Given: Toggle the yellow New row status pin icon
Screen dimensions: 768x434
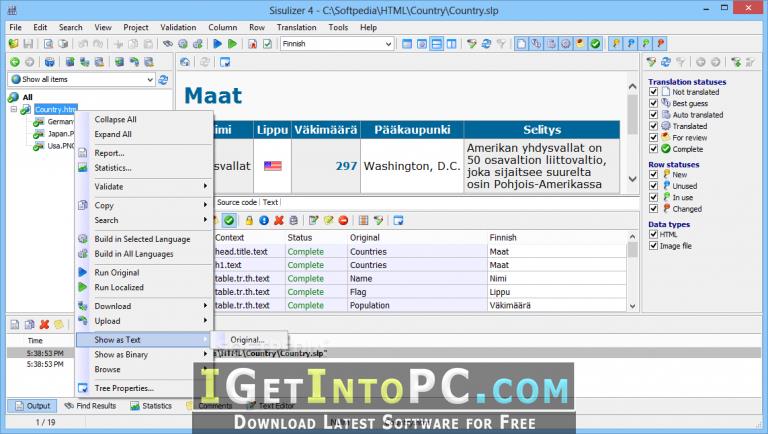Looking at the screenshot, I should coord(616,44).
